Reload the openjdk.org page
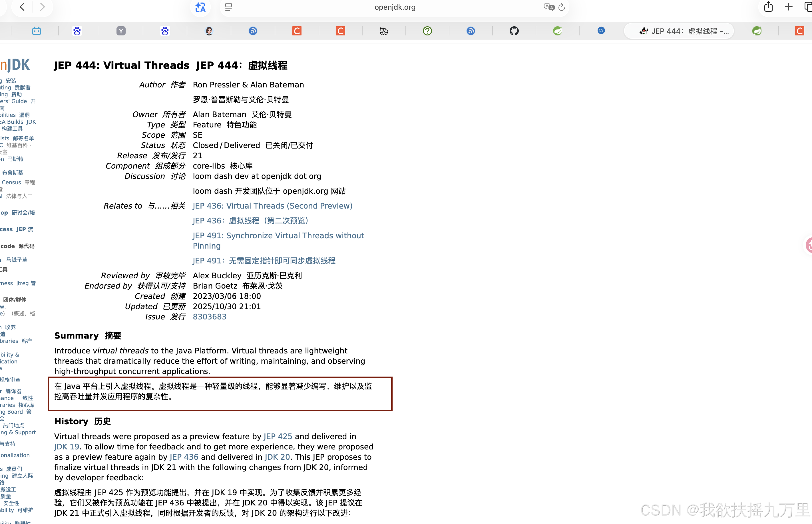The image size is (812, 524). (x=562, y=7)
